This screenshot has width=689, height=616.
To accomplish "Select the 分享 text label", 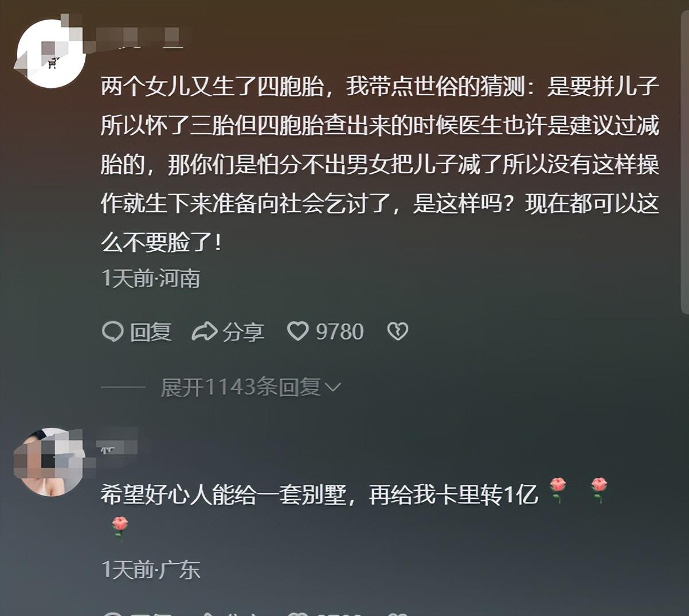I will [x=243, y=332].
